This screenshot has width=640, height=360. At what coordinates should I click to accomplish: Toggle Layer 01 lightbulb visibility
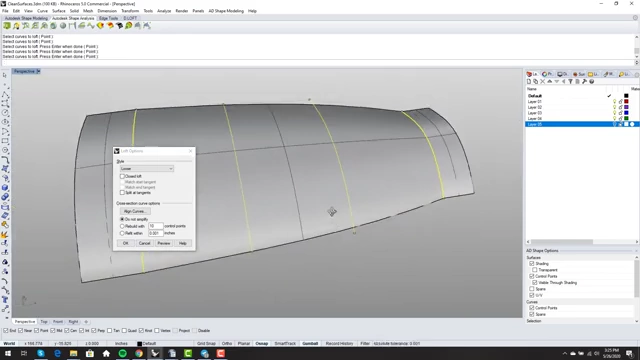[614, 102]
